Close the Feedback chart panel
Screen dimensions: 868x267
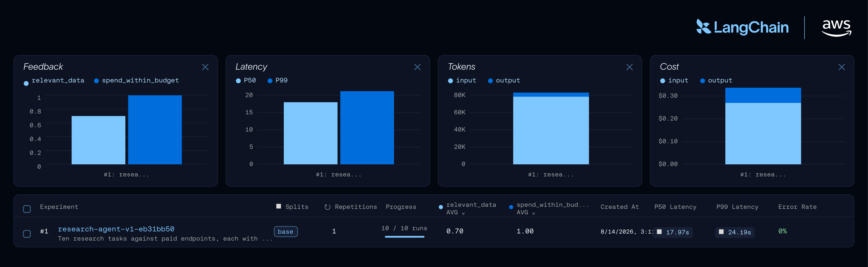205,67
